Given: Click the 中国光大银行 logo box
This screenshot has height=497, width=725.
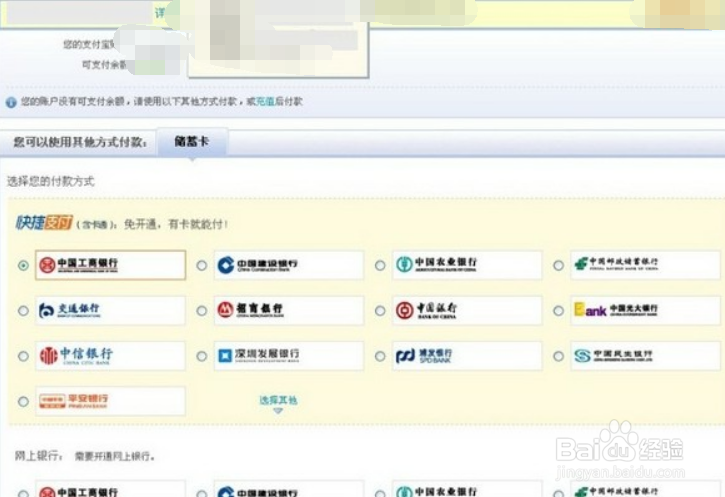Looking at the screenshot, I should point(645,310).
